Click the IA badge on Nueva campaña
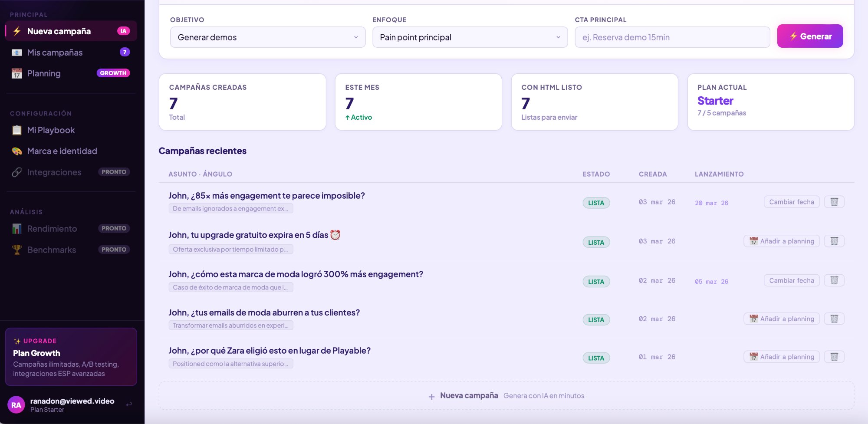 (123, 31)
